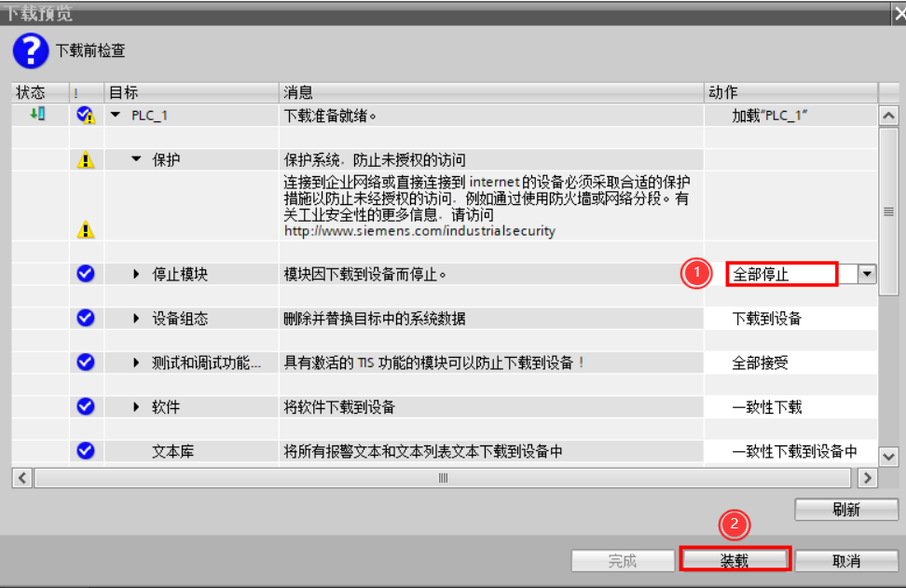906x588 pixels.
Task: Click the blue checkmark icon beside 设备组态
Action: point(86,318)
